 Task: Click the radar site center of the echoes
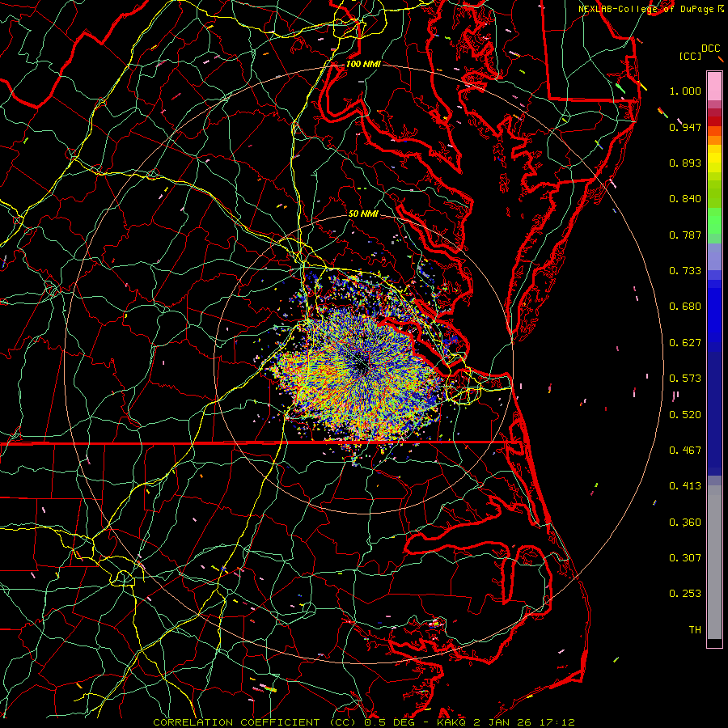tap(363, 366)
